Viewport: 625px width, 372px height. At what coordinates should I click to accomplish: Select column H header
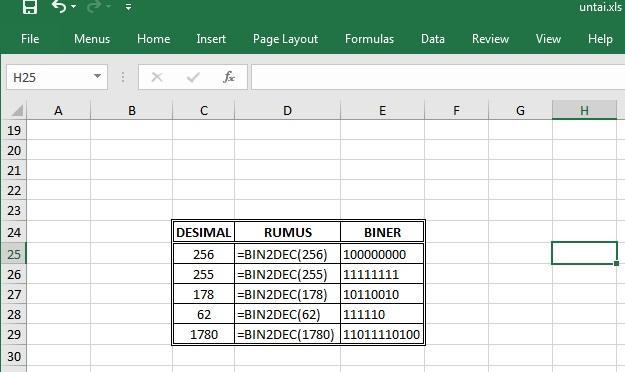point(584,110)
